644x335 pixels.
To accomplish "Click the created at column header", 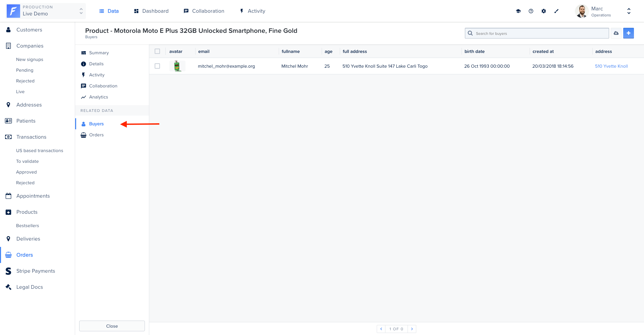I will (543, 52).
